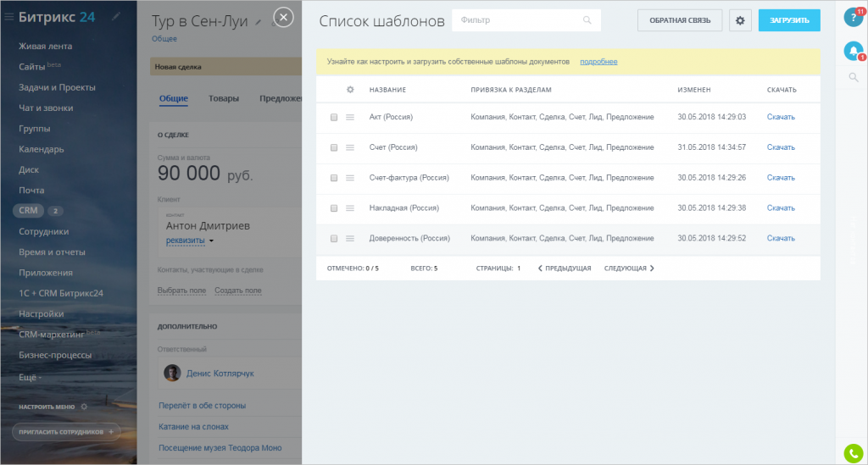Image resolution: width=868 pixels, height=465 pixels.
Task: Open Настройки in the sidebar
Action: (41, 313)
